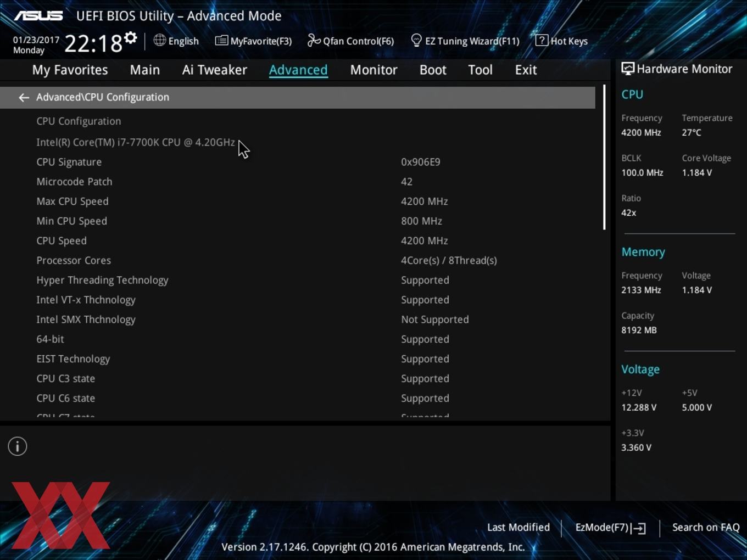747x560 pixels.
Task: Switch to EzMode(F7)
Action: (602, 528)
